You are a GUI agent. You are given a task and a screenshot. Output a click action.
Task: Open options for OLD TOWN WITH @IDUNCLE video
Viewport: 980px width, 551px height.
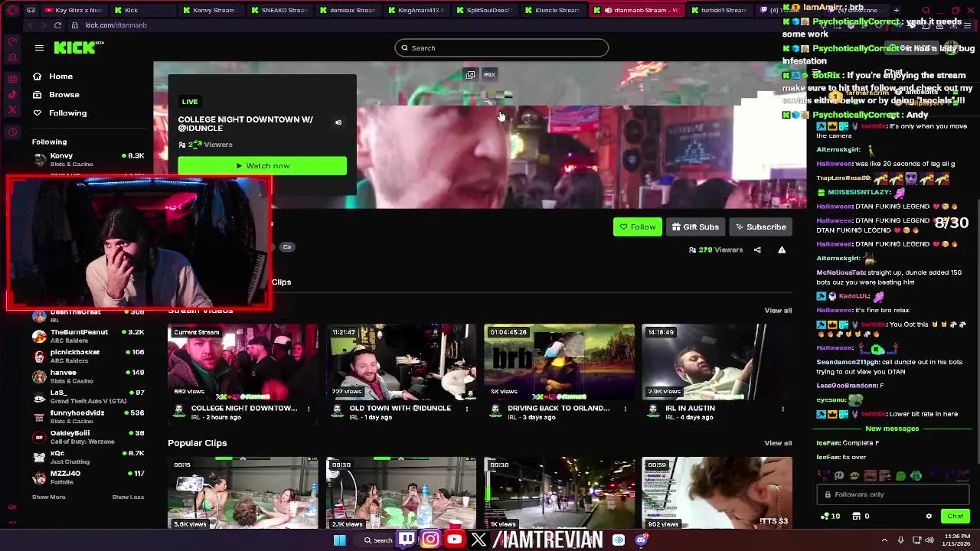[x=467, y=409]
